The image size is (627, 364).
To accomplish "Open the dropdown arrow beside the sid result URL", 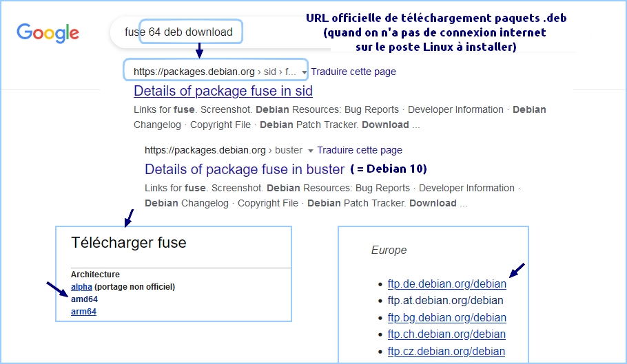I will point(304,72).
